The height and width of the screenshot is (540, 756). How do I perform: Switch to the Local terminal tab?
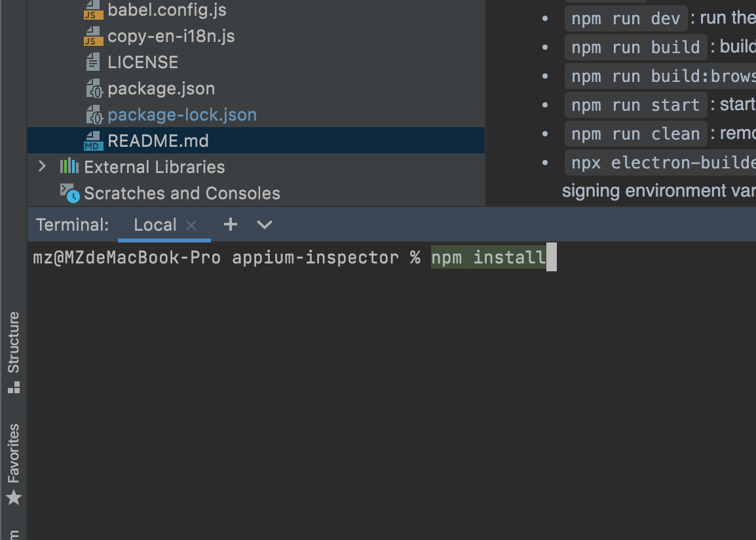click(155, 225)
